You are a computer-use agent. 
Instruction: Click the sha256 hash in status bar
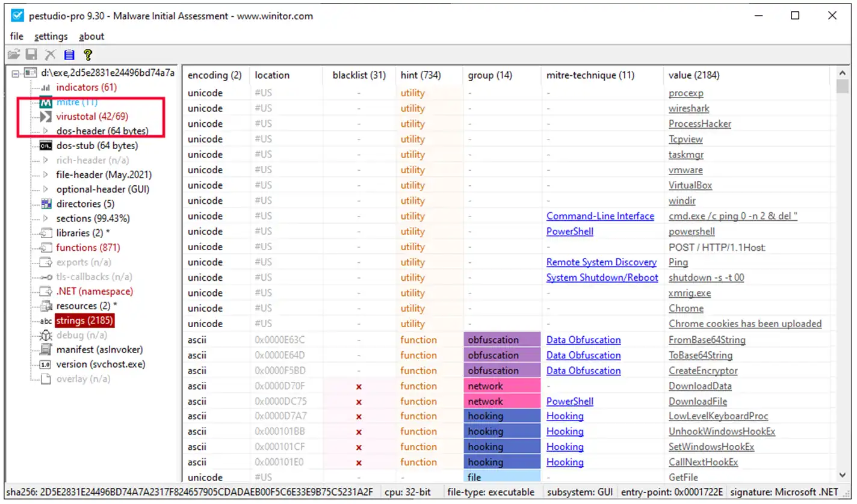(x=190, y=492)
